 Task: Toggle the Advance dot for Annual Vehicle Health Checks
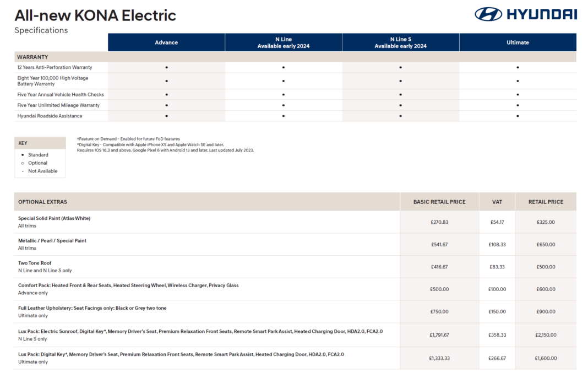click(166, 94)
